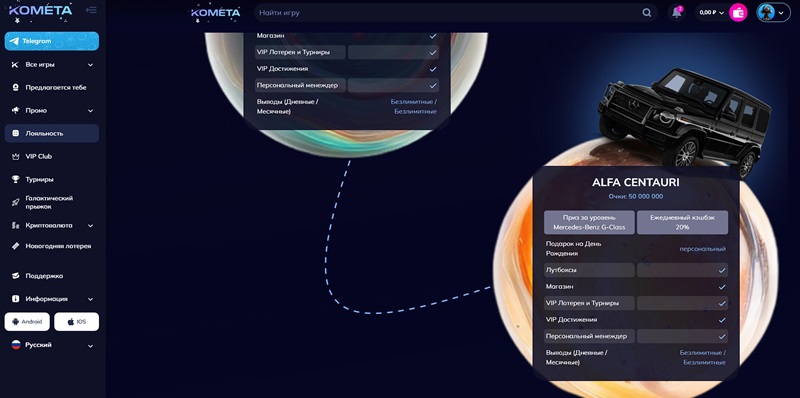Click the персональный birthday gift value
This screenshot has height=398, width=800.
[x=703, y=249]
